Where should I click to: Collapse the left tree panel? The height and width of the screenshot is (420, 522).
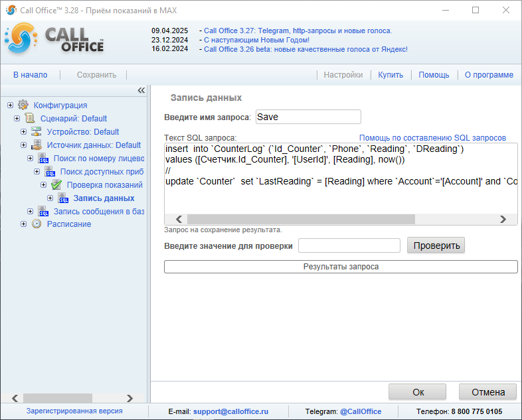coord(141,90)
